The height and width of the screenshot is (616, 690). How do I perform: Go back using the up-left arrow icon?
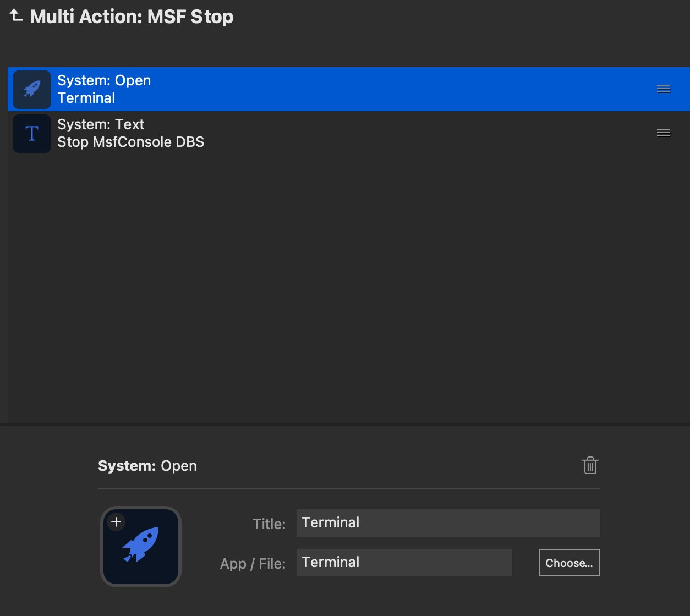tap(16, 16)
